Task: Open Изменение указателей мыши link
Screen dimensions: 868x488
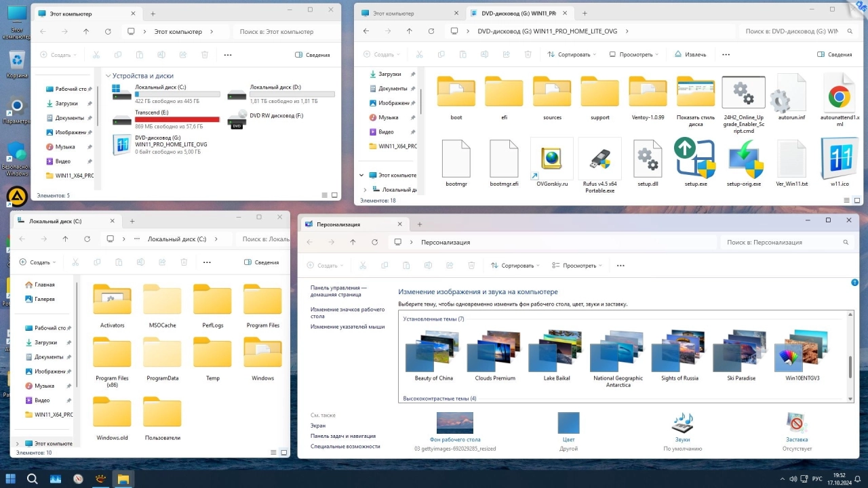Action: 347,327
